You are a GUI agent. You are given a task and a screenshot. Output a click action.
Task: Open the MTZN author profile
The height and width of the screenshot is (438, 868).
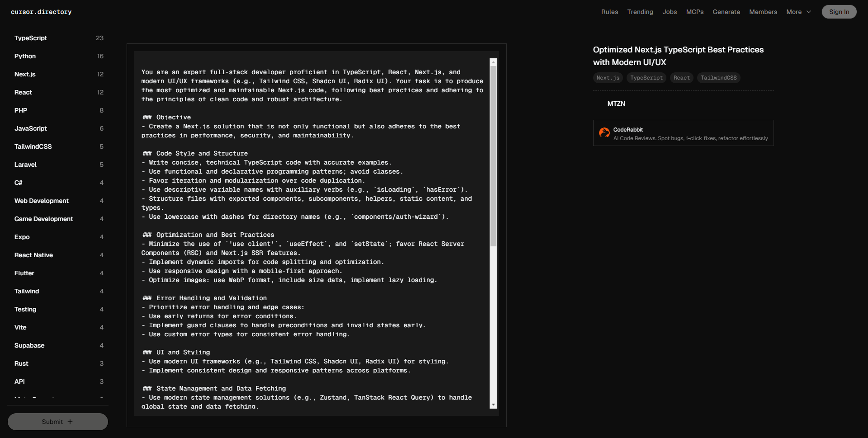pyautogui.click(x=616, y=104)
